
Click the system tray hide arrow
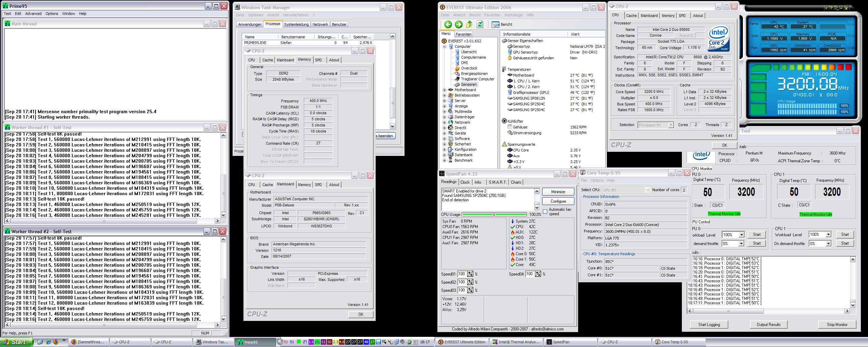click(280, 342)
